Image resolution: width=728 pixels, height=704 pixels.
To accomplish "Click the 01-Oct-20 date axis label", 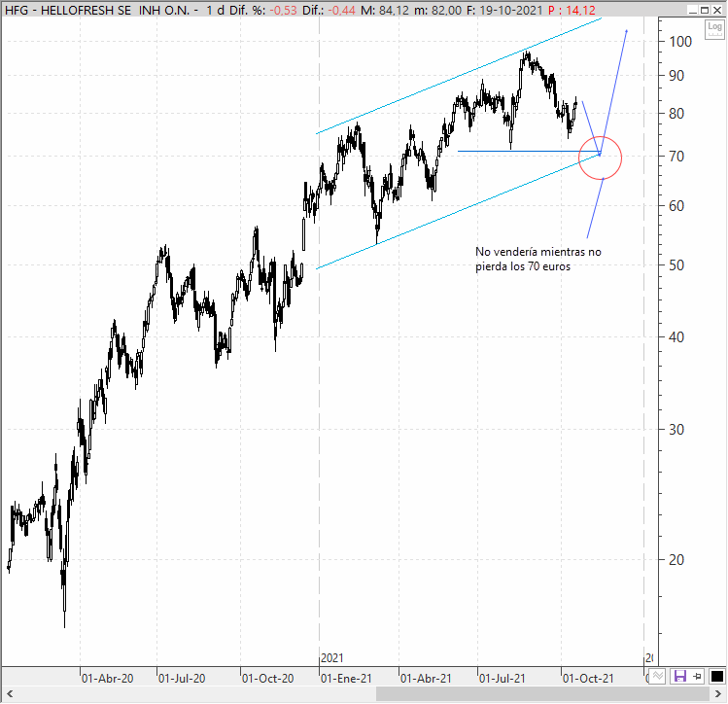I will (268, 679).
